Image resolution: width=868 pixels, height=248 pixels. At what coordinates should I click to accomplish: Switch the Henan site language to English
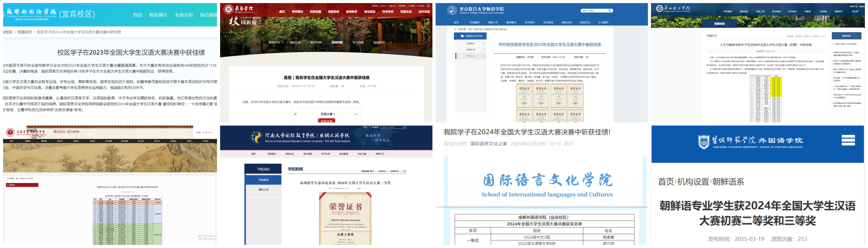coord(375,127)
